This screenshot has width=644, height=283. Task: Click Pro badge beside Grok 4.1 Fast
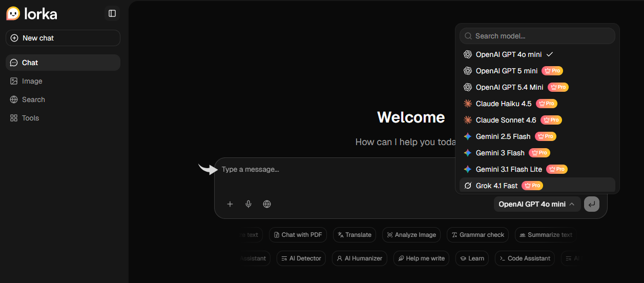tap(532, 186)
